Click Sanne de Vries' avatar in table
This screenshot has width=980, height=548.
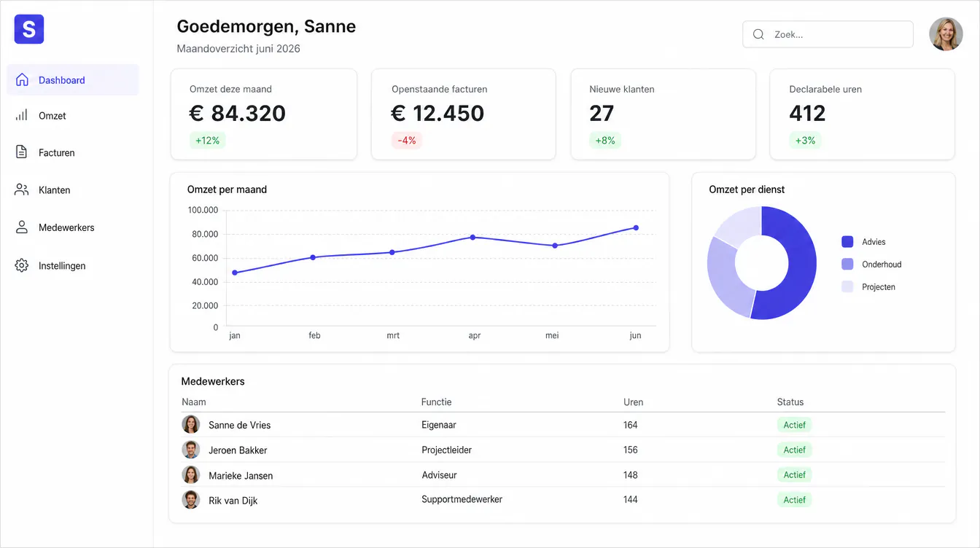pyautogui.click(x=191, y=424)
